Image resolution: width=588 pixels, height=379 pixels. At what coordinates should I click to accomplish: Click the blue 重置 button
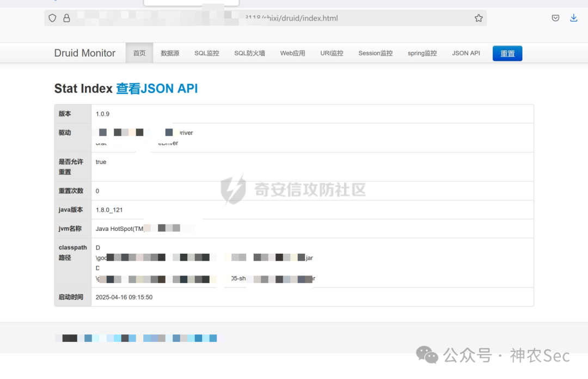507,53
